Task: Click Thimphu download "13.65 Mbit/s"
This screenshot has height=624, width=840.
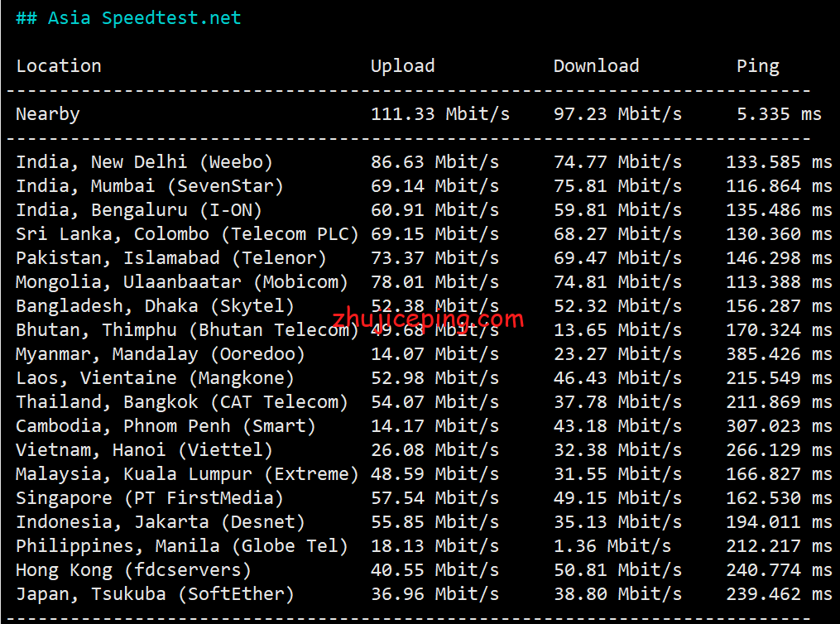Action: [617, 330]
